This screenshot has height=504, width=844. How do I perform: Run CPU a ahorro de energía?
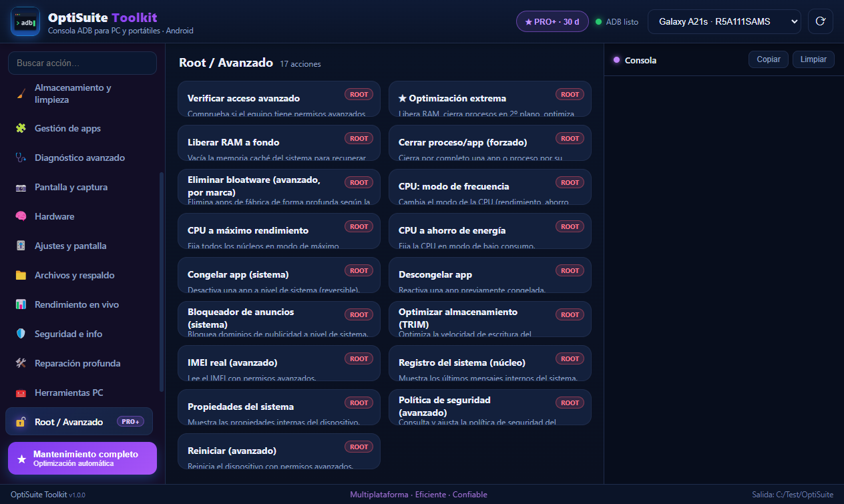pyautogui.click(x=490, y=231)
